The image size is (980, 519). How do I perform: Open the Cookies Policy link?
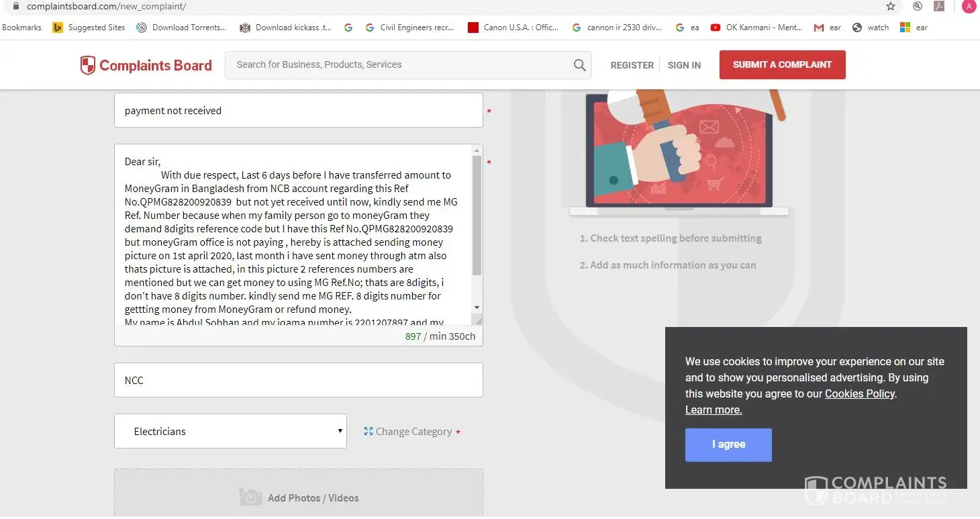click(x=859, y=394)
